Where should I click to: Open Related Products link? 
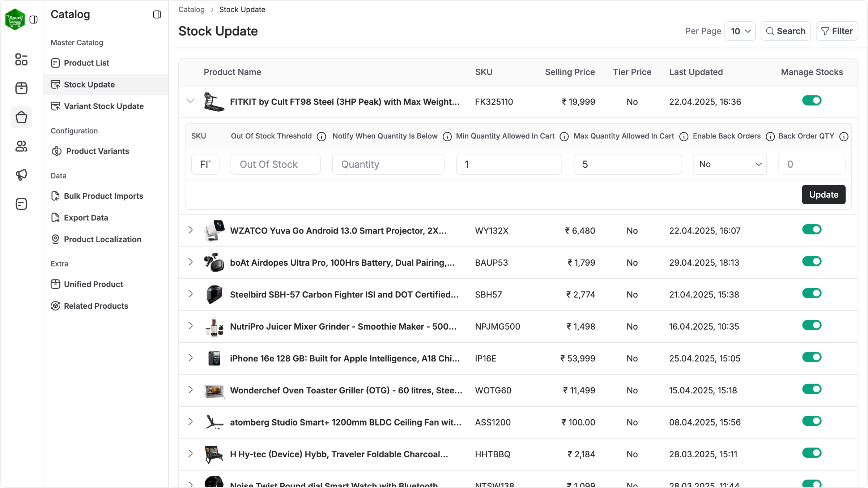pyautogui.click(x=106, y=306)
